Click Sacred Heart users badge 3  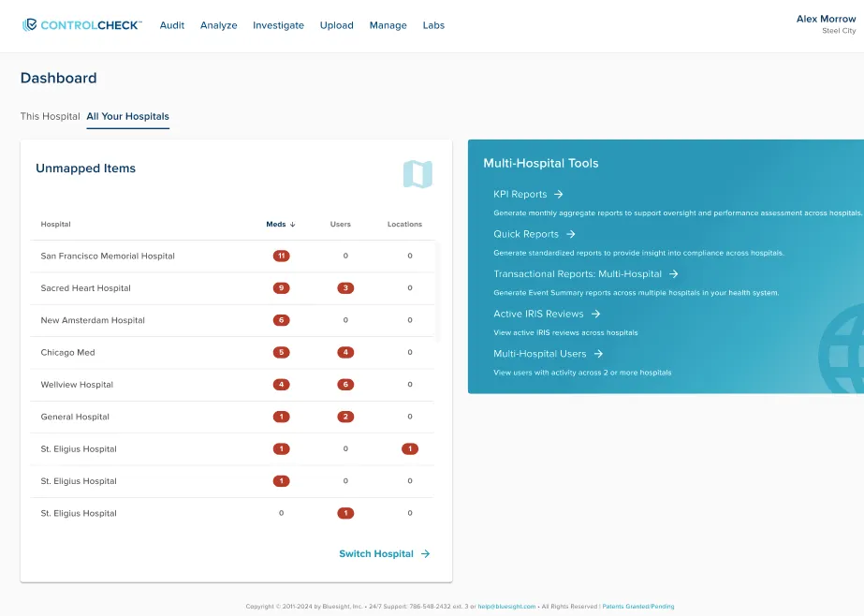point(345,288)
